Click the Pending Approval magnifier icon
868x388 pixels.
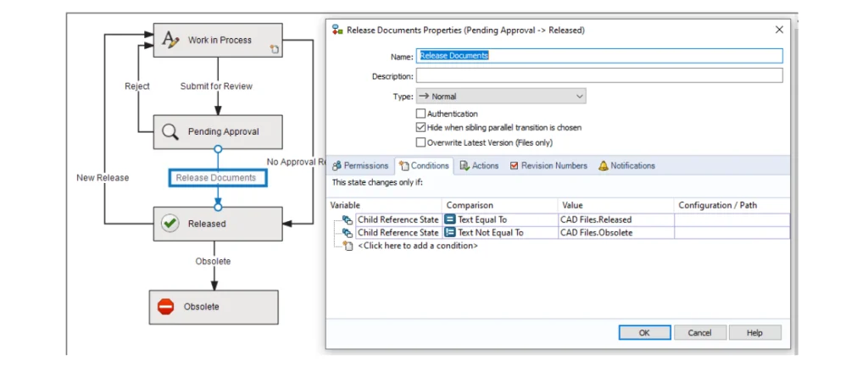170,131
